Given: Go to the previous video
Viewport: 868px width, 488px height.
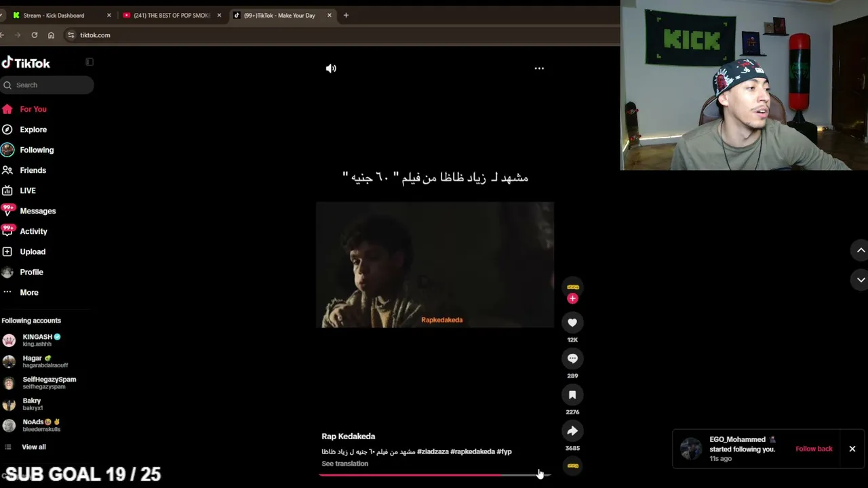Looking at the screenshot, I should pyautogui.click(x=861, y=250).
